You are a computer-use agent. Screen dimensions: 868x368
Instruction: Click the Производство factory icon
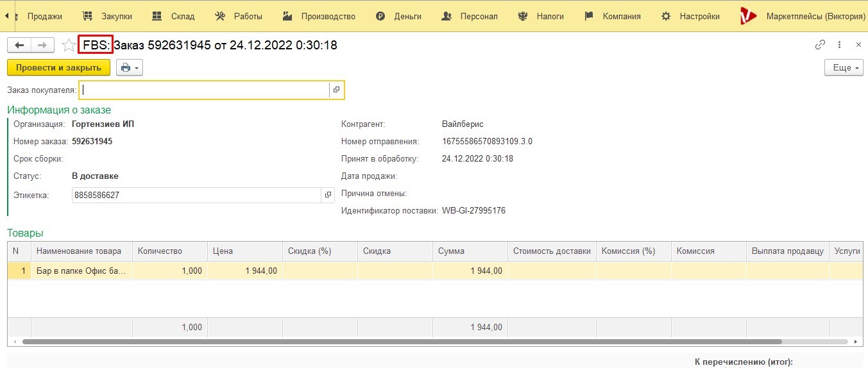[288, 16]
